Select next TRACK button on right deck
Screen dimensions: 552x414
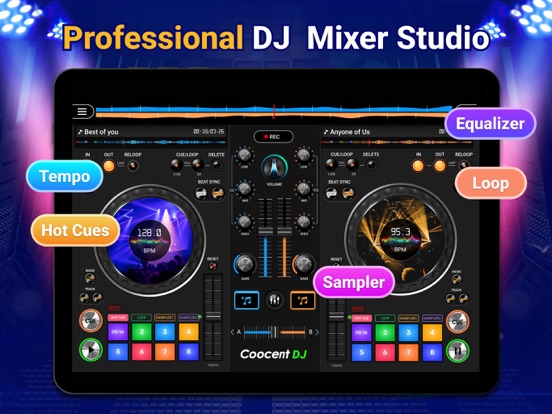[x=464, y=299]
